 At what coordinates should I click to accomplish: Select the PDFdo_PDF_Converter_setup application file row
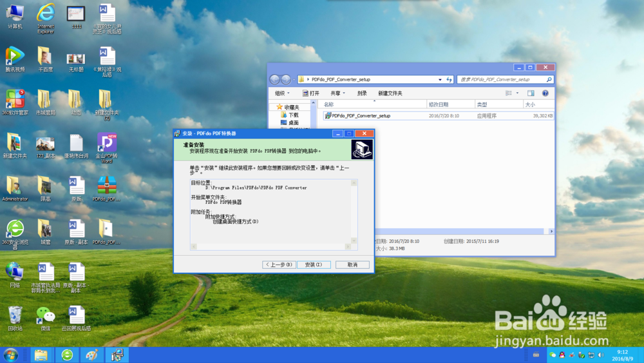pos(438,116)
